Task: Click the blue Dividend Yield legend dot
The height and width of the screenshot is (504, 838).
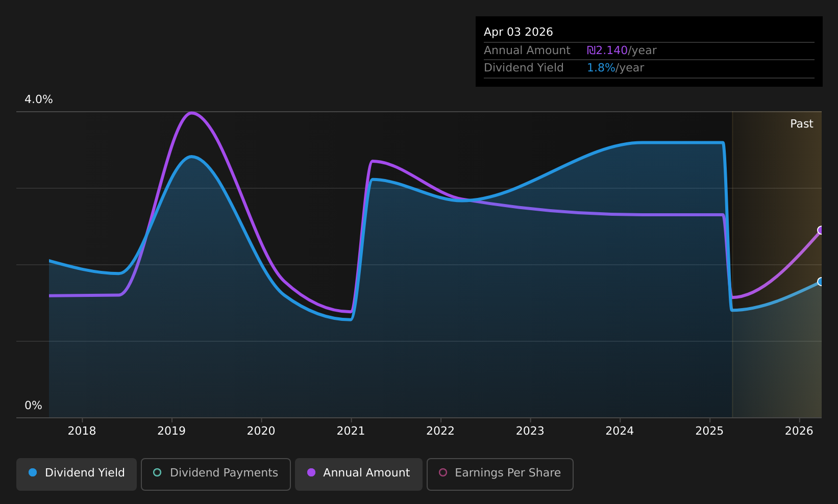Action: coord(33,472)
